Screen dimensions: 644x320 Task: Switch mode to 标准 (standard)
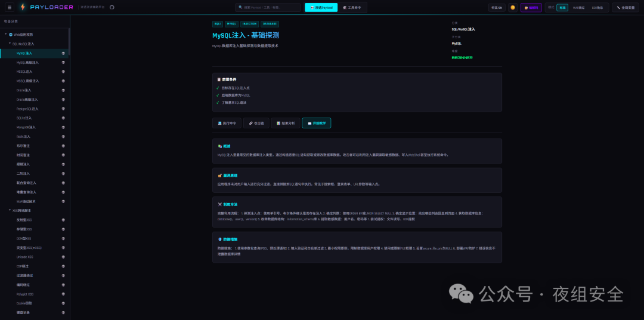point(562,8)
